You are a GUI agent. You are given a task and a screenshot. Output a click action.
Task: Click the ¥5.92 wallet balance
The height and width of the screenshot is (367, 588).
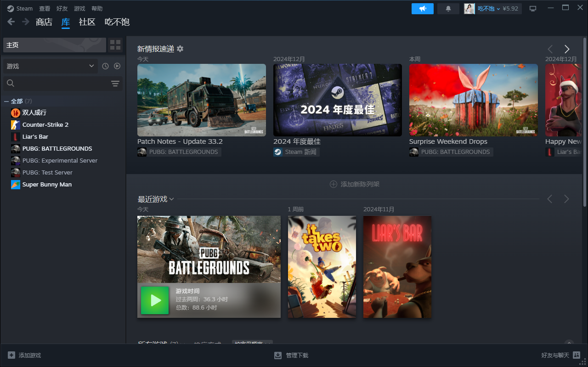(x=510, y=9)
